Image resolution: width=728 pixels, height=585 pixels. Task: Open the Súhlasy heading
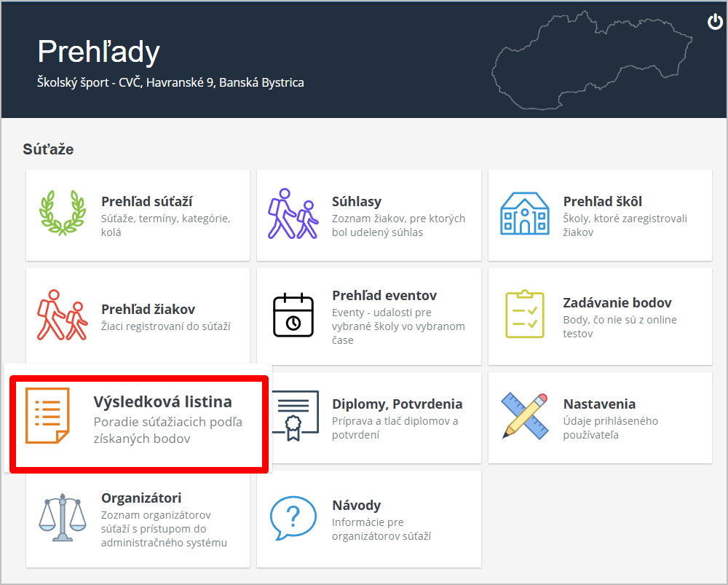357,202
